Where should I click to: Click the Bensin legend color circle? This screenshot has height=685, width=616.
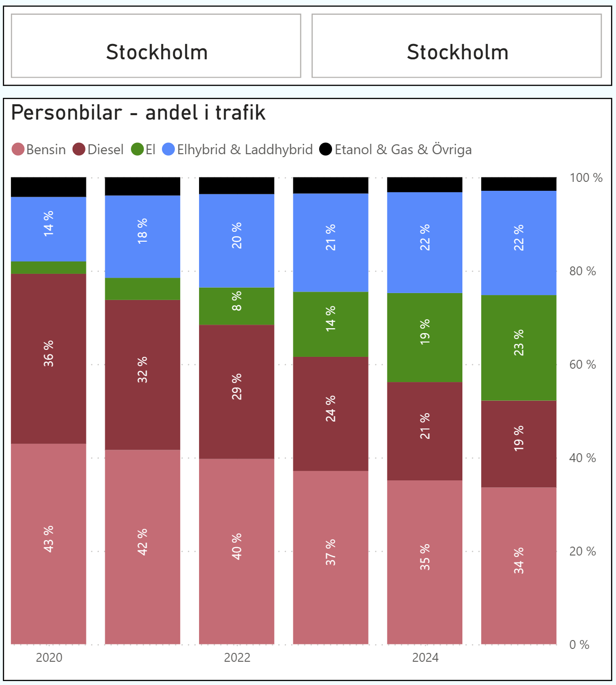(18, 149)
